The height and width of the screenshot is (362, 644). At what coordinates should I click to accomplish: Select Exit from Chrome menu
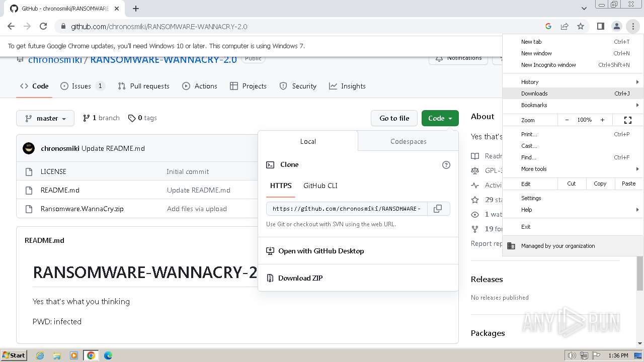tap(573, 227)
